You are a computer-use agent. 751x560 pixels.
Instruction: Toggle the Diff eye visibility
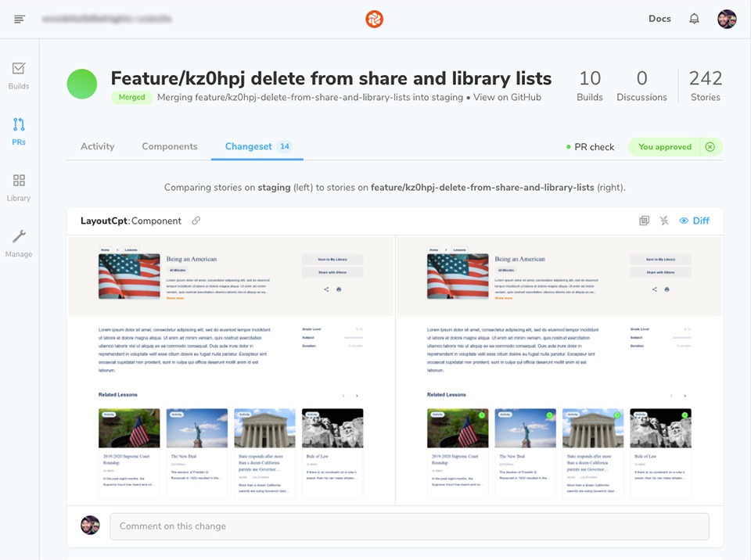[x=694, y=221]
